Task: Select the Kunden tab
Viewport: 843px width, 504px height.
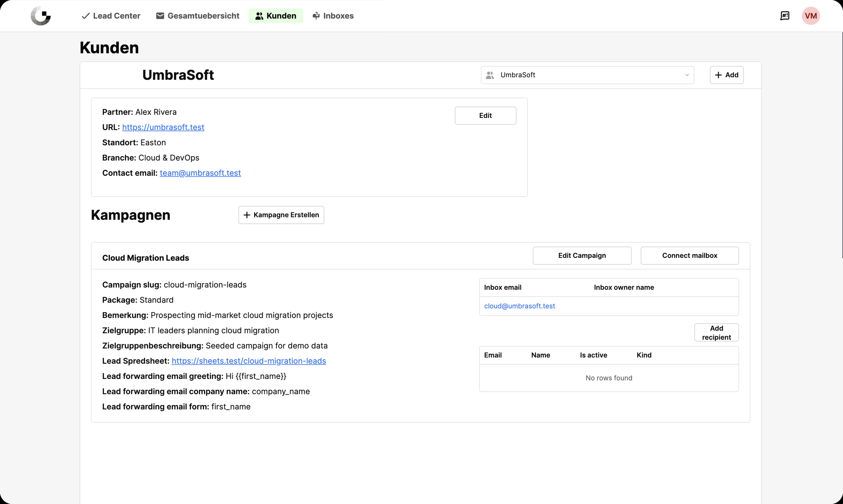Action: [276, 16]
